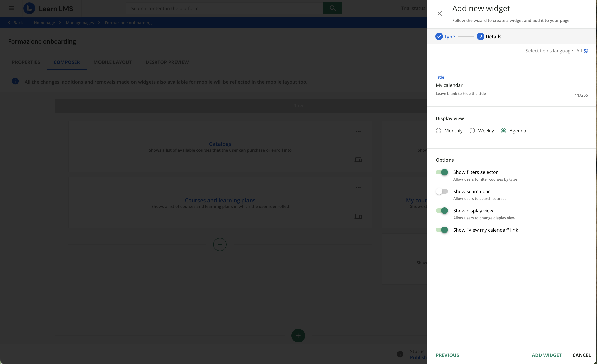This screenshot has height=364, width=597.
Task: Click the Cancel button
Action: (x=582, y=355)
